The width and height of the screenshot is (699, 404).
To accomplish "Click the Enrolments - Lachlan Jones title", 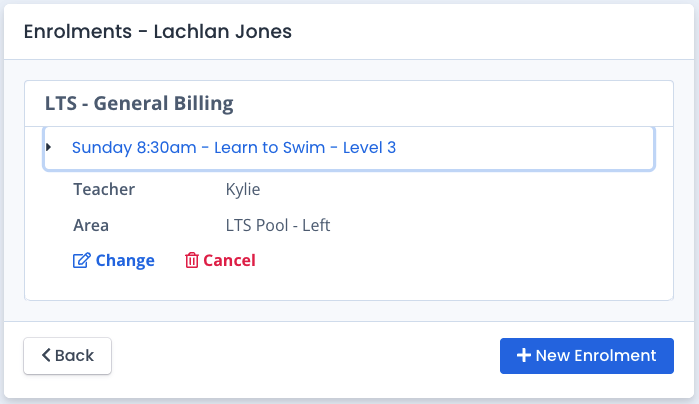I will [x=158, y=32].
